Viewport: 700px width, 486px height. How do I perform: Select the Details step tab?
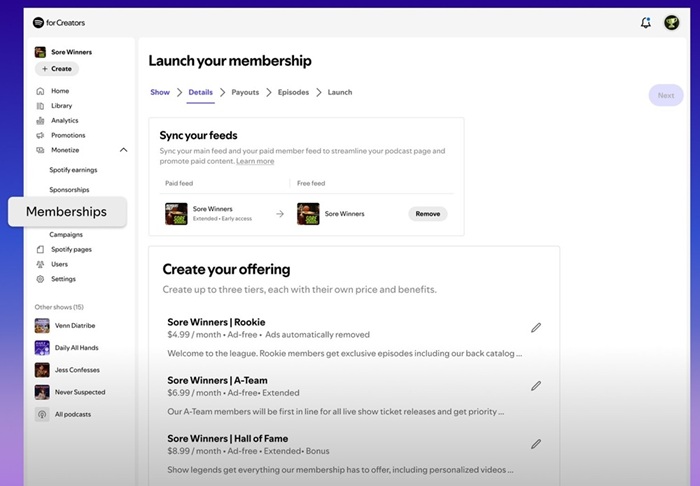[200, 92]
